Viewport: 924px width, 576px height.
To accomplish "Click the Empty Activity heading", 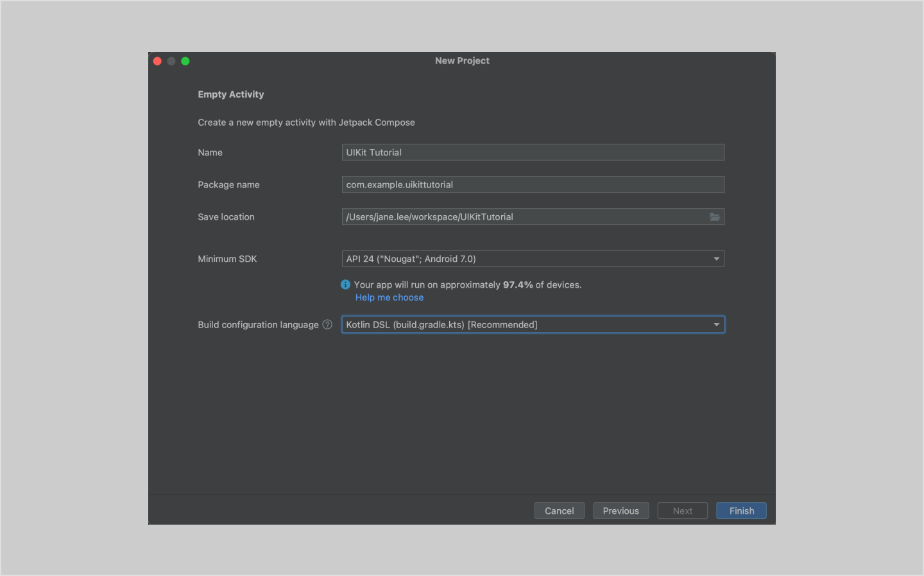I will tap(231, 94).
